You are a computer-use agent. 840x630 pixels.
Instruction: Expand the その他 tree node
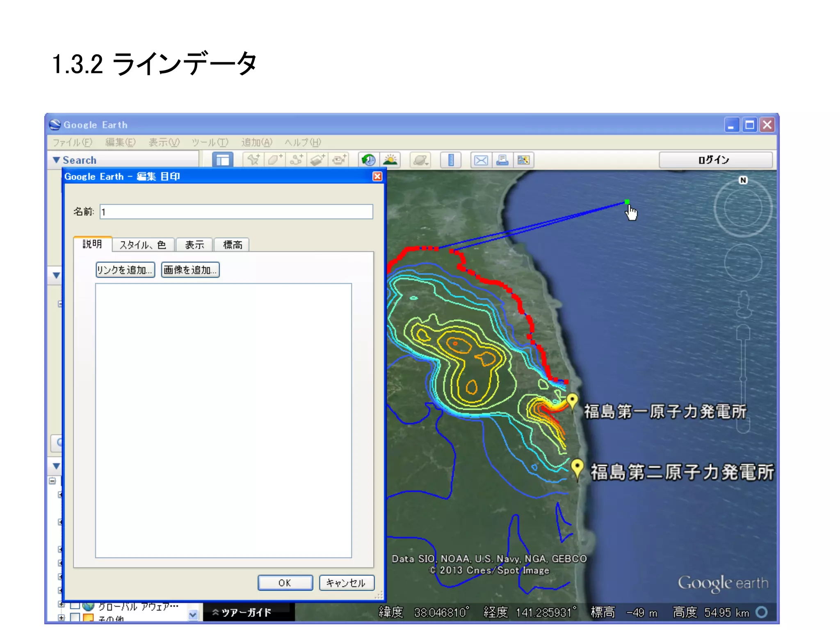coord(61,617)
